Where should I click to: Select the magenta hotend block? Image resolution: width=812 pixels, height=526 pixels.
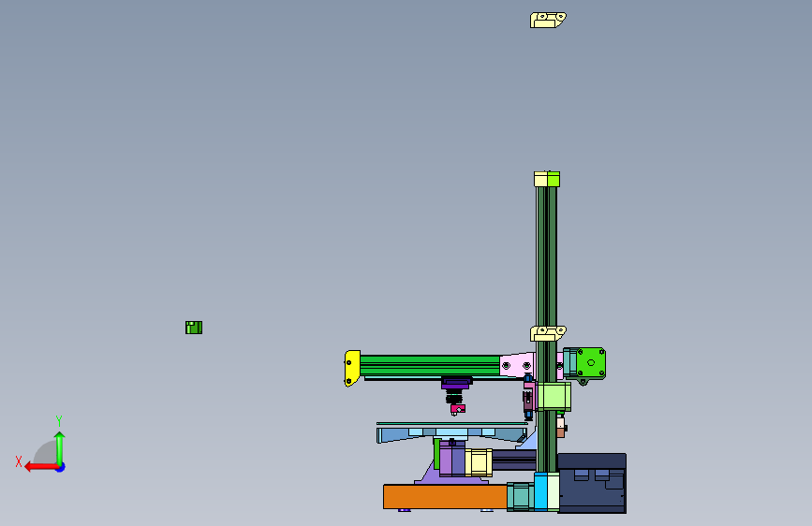pos(458,409)
